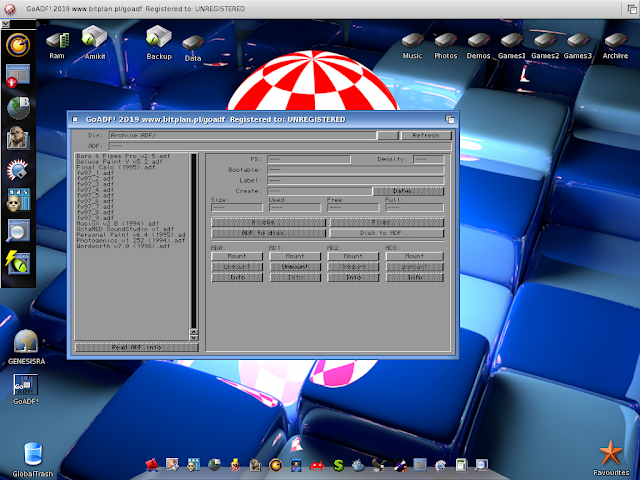Screen dimensions: 640x480
Task: Click the eagle dock icon
Action: tap(378, 465)
